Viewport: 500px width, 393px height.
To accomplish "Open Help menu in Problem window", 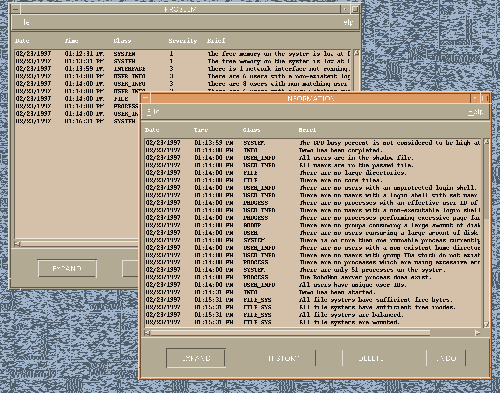I will click(x=347, y=23).
